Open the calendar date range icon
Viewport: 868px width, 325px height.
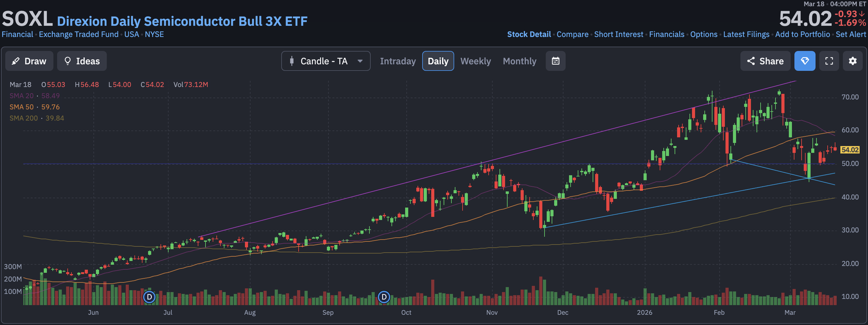click(556, 61)
